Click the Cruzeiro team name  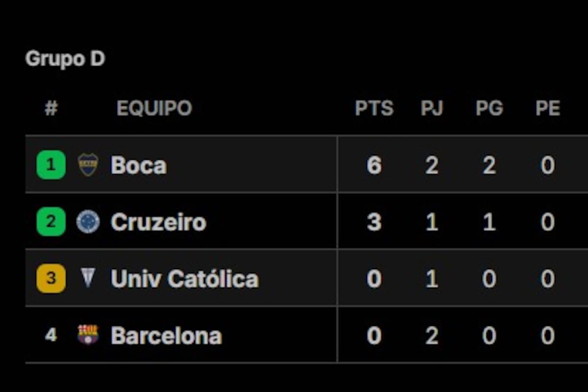tap(158, 221)
